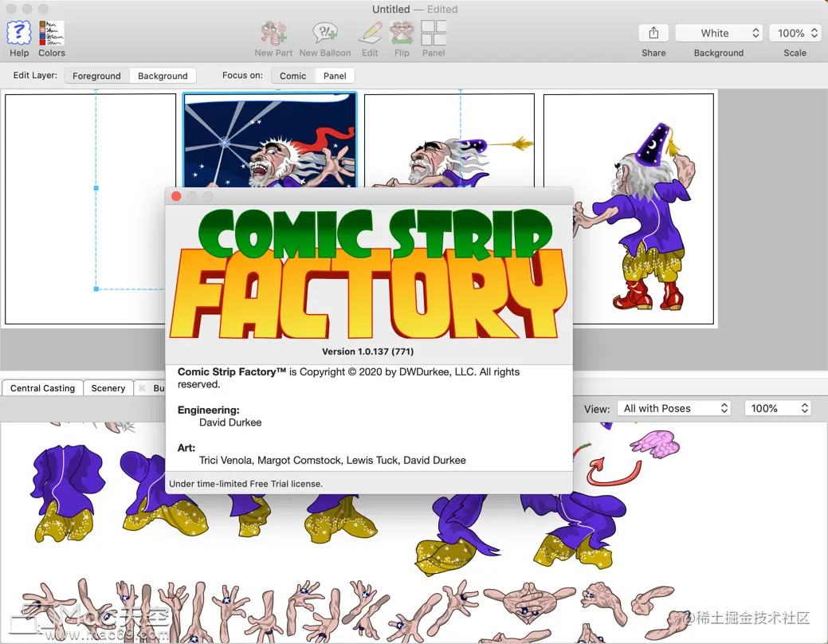
Task: Pick the first purple robe body pose
Action: (68, 493)
